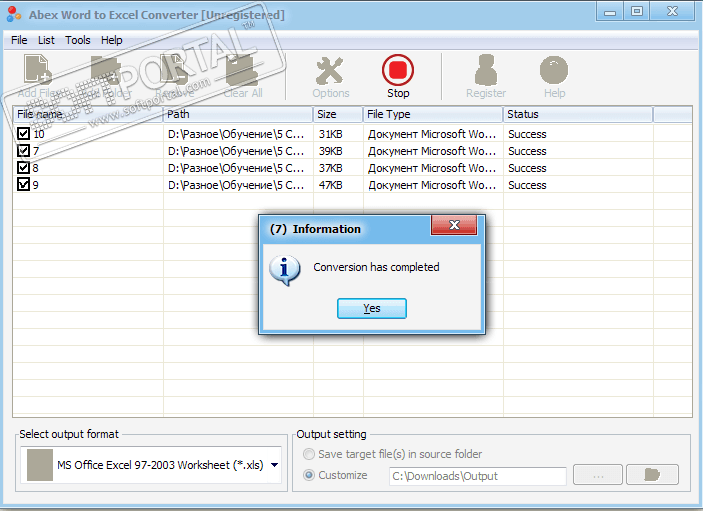This screenshot has width=703, height=511.
Task: Click the file type cell of file 8
Action: click(432, 168)
